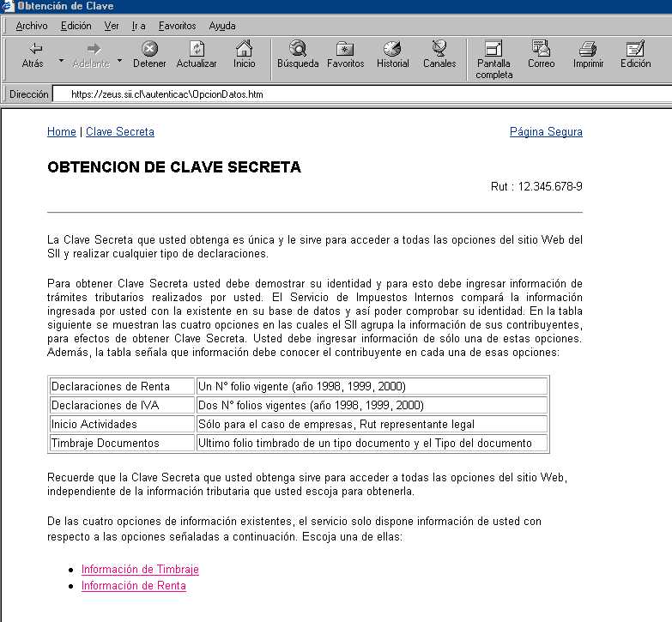
Task: Open the Favoritos menu in menu bar
Action: 177,26
